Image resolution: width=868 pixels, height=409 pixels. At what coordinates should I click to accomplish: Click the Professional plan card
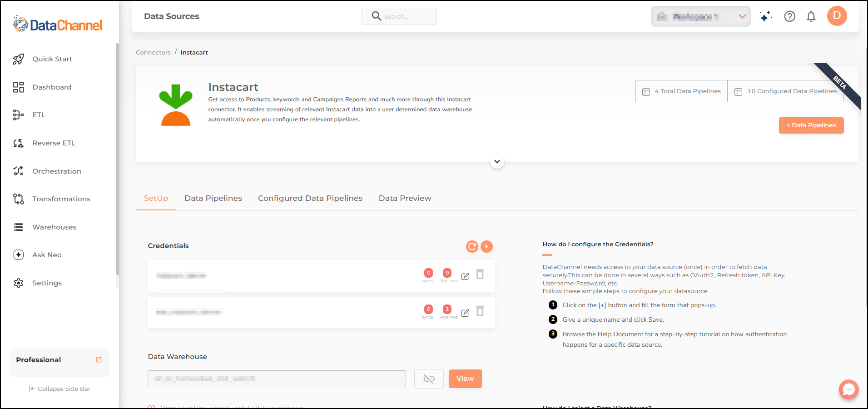(59, 363)
